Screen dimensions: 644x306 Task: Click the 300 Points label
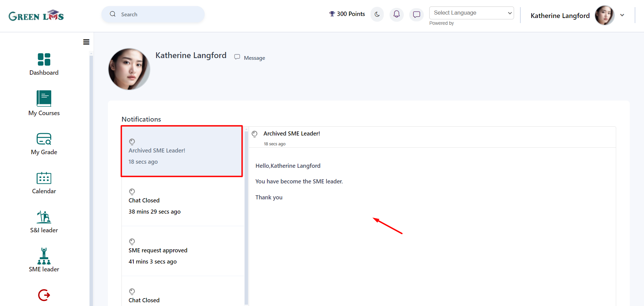click(351, 14)
